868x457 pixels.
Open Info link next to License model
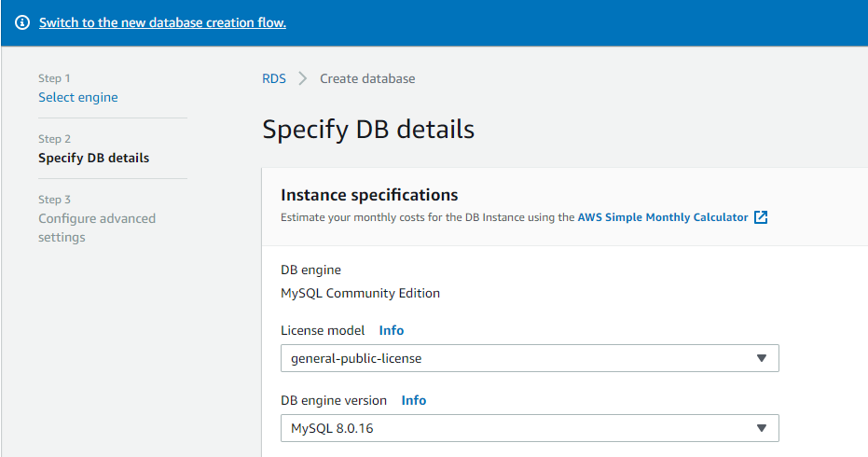click(x=392, y=330)
